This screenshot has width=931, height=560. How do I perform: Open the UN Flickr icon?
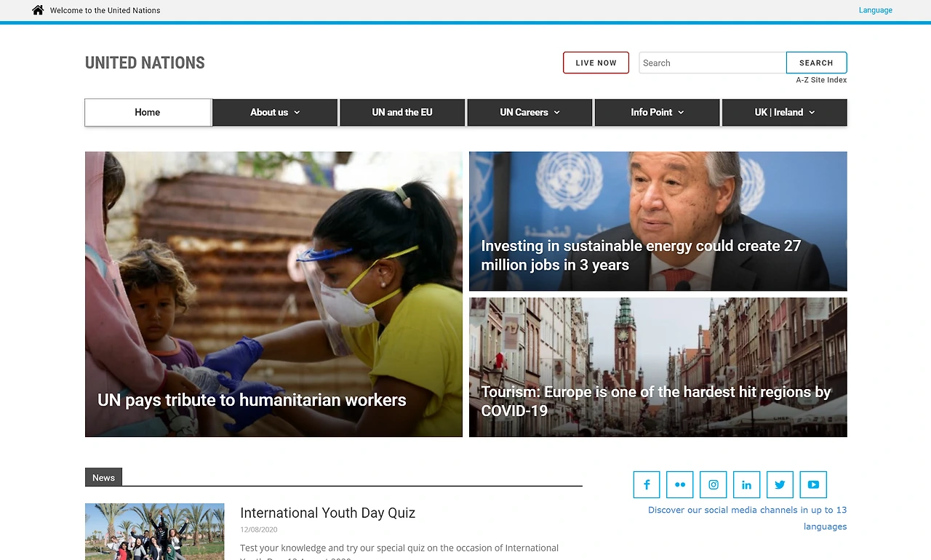680,484
